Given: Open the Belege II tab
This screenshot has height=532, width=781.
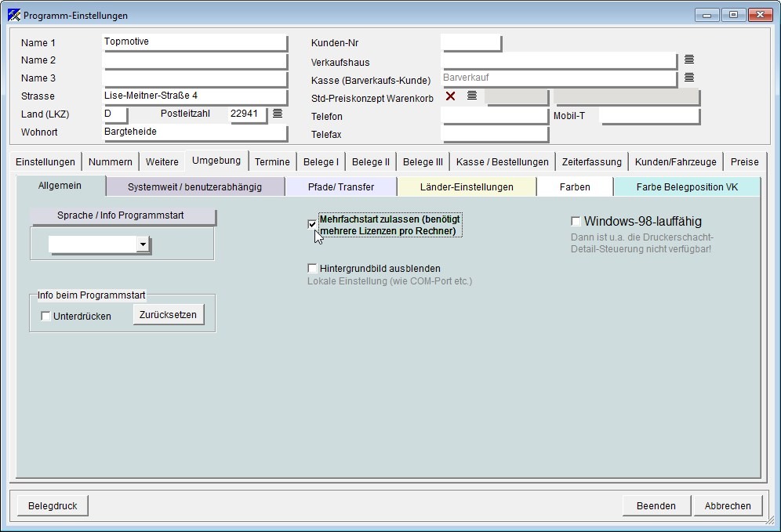Looking at the screenshot, I should coord(371,161).
